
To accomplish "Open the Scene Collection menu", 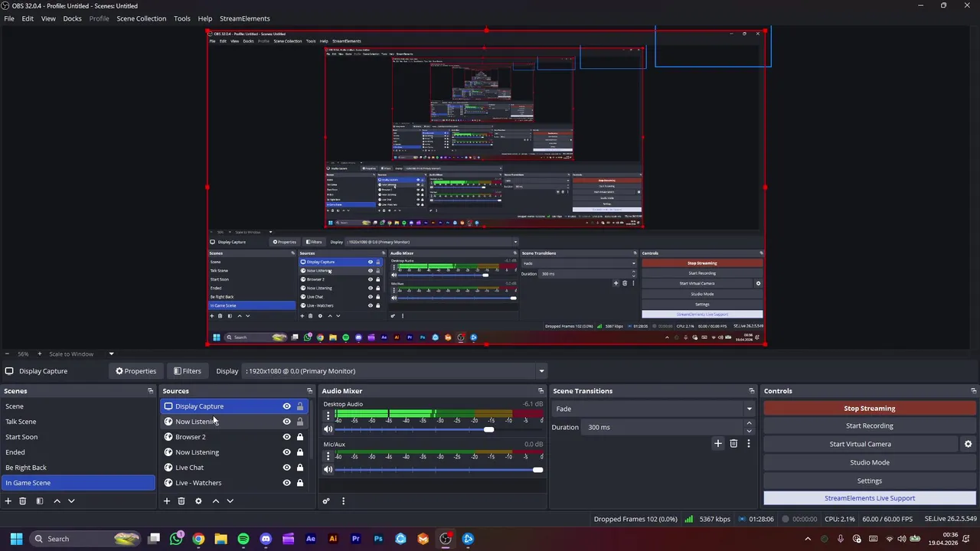I will click(141, 18).
